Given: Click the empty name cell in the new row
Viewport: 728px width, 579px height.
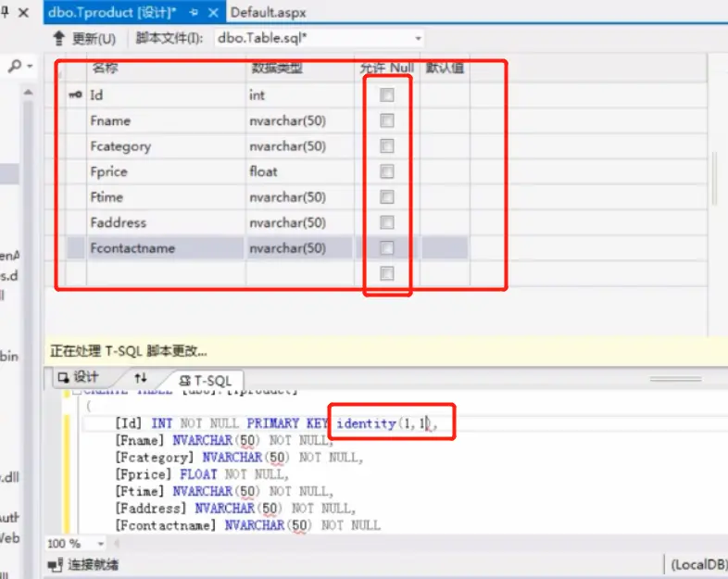Looking at the screenshot, I should click(166, 273).
